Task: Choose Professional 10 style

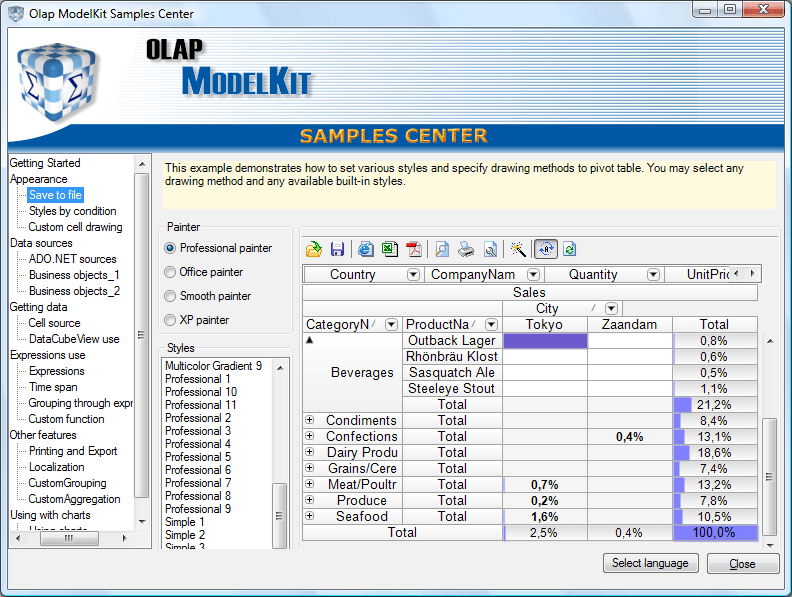Action: (x=201, y=392)
